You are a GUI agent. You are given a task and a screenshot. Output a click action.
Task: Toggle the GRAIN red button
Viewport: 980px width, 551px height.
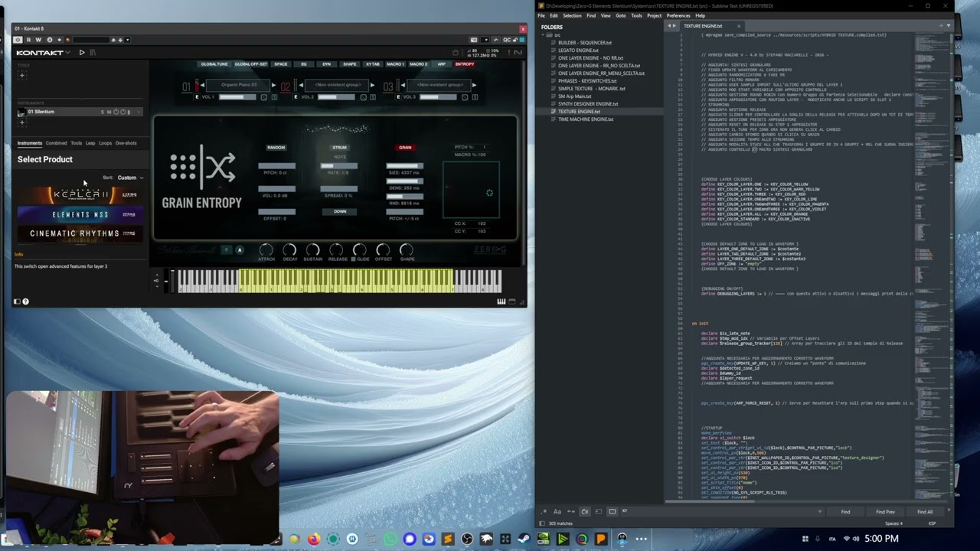tap(405, 148)
